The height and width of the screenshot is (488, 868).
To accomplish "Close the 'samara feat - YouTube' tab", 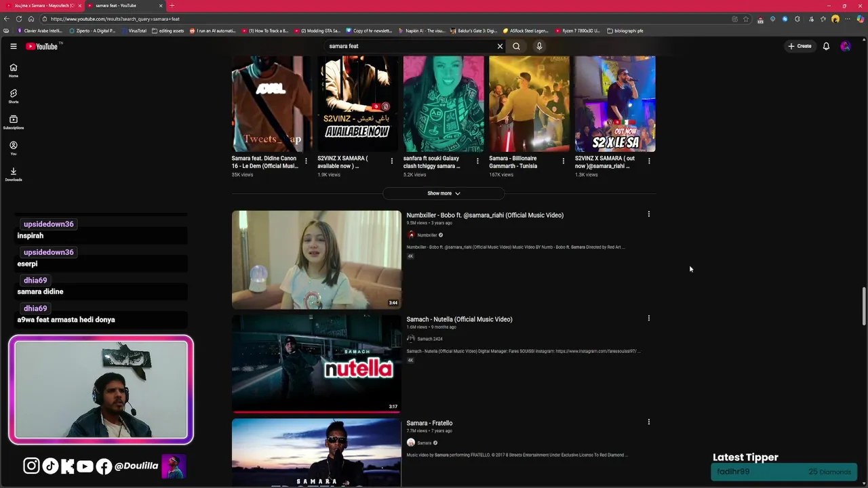I will [x=161, y=5].
